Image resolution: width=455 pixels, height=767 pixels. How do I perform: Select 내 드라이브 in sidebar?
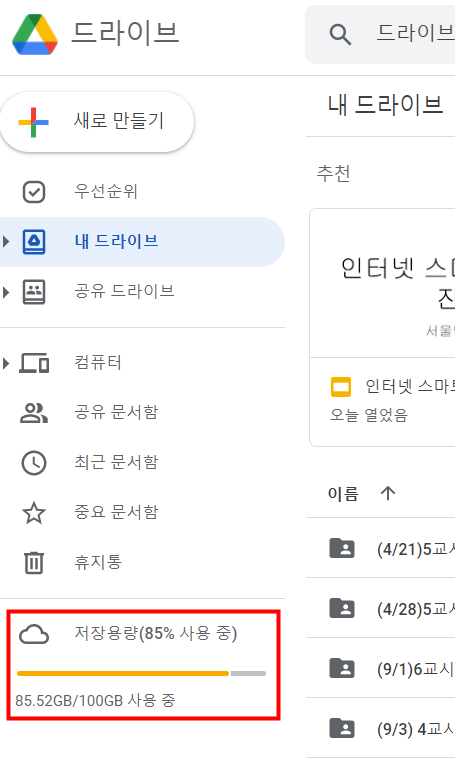click(x=142, y=242)
